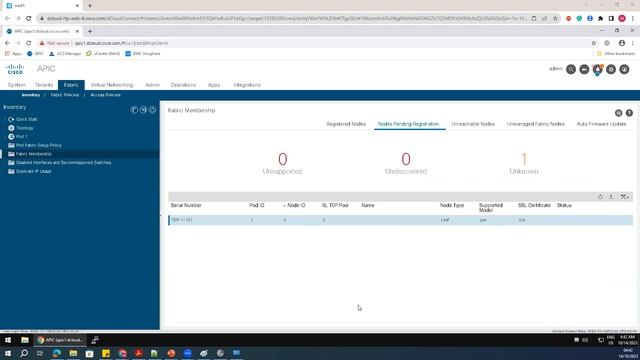Open the APIC search icon beside admin
Viewport: 640px width, 360px height.
click(x=571, y=69)
